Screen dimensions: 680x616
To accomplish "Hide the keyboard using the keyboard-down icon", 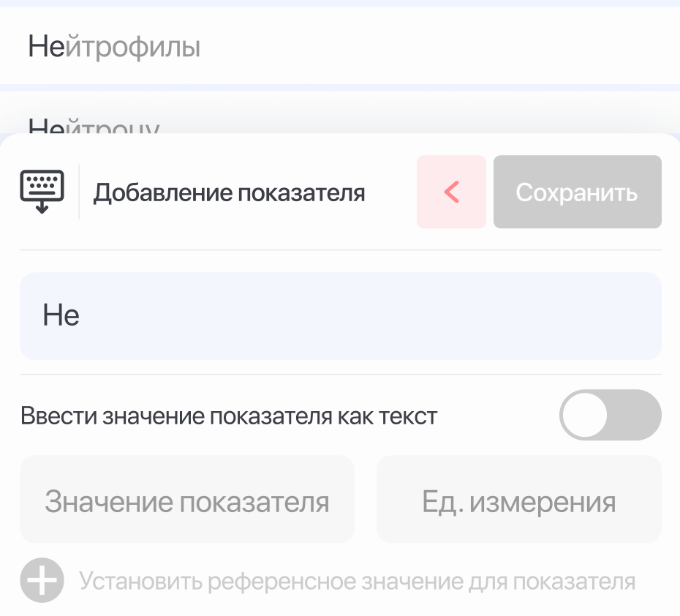I will tap(42, 192).
